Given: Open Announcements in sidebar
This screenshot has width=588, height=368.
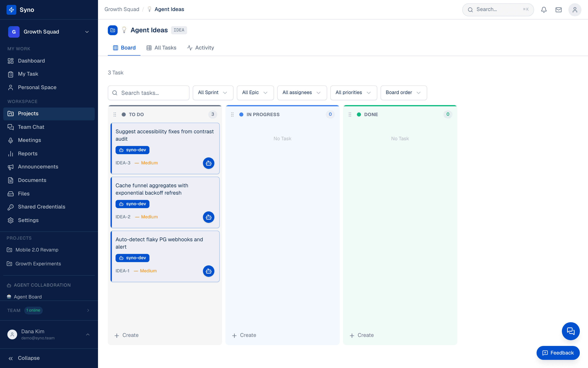Looking at the screenshot, I should 49,167.
